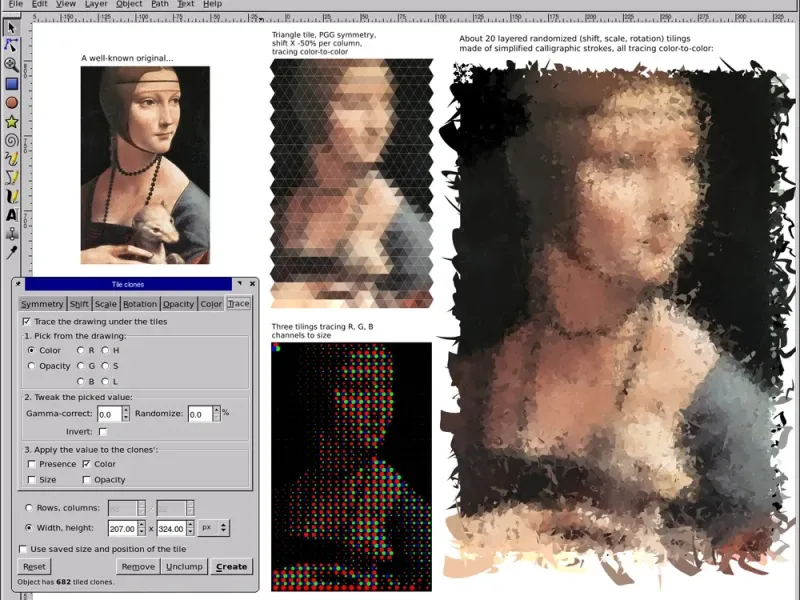Click the Reset button

[x=34, y=566]
